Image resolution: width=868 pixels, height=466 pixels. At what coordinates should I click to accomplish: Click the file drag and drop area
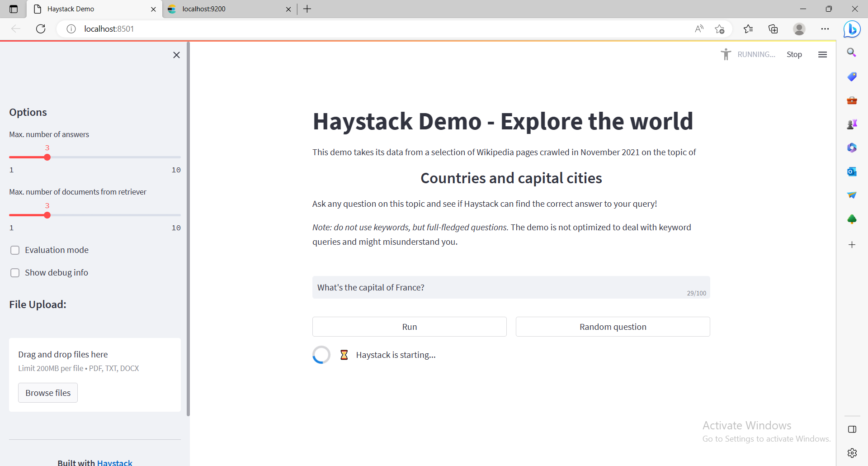(x=95, y=375)
